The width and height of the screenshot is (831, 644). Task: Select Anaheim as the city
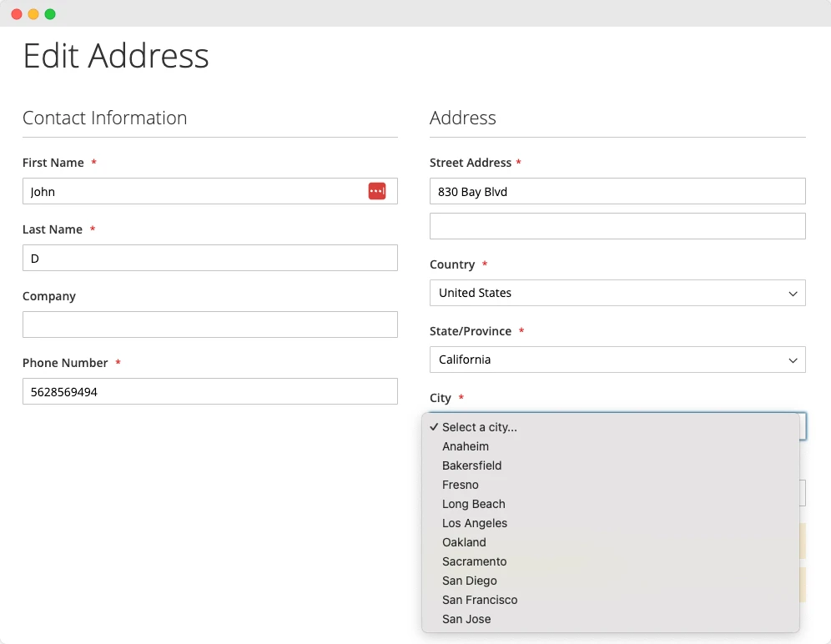[x=466, y=446]
